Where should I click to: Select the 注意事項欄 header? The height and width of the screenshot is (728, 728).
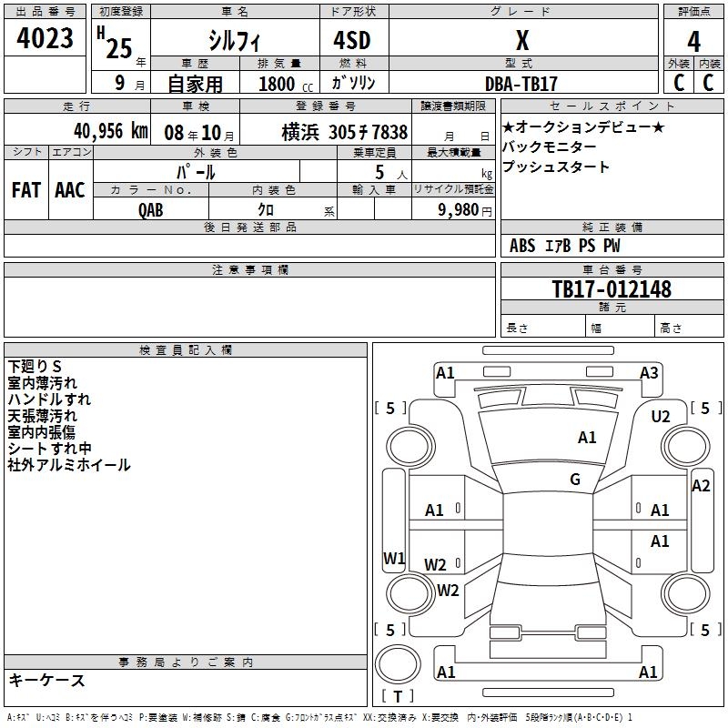click(x=249, y=269)
